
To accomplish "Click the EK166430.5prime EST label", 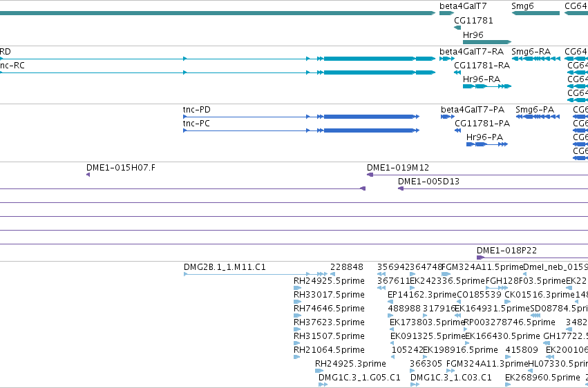I will click(502, 337).
